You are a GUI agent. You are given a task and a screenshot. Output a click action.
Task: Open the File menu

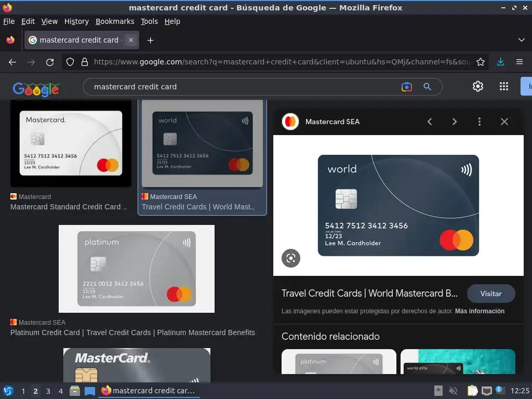pos(9,21)
